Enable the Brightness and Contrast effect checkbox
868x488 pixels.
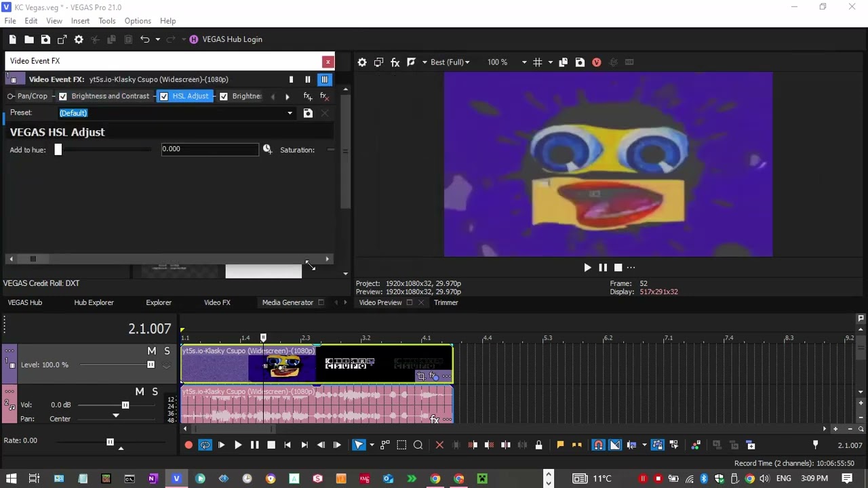[63, 96]
